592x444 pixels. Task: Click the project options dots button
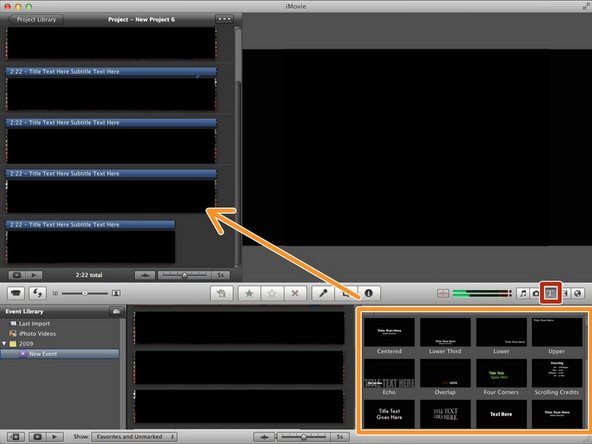point(224,19)
